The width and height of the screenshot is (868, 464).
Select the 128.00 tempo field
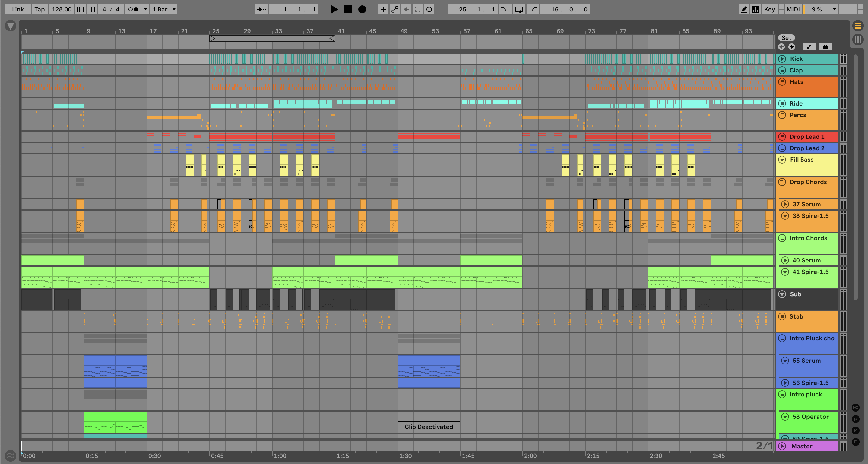61,9
